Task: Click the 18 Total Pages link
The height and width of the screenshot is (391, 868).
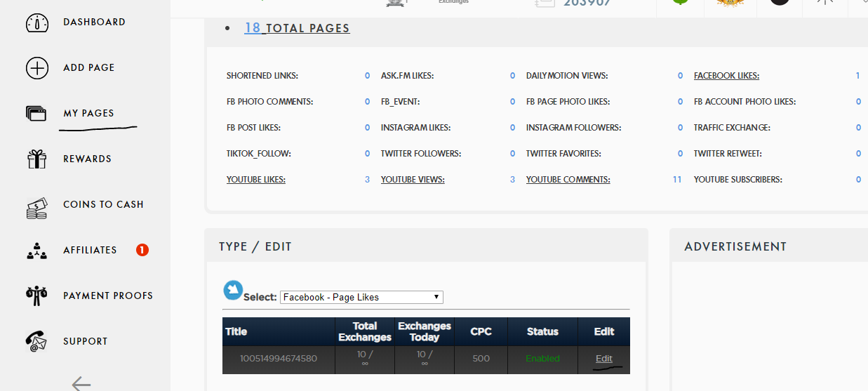Action: point(297,28)
